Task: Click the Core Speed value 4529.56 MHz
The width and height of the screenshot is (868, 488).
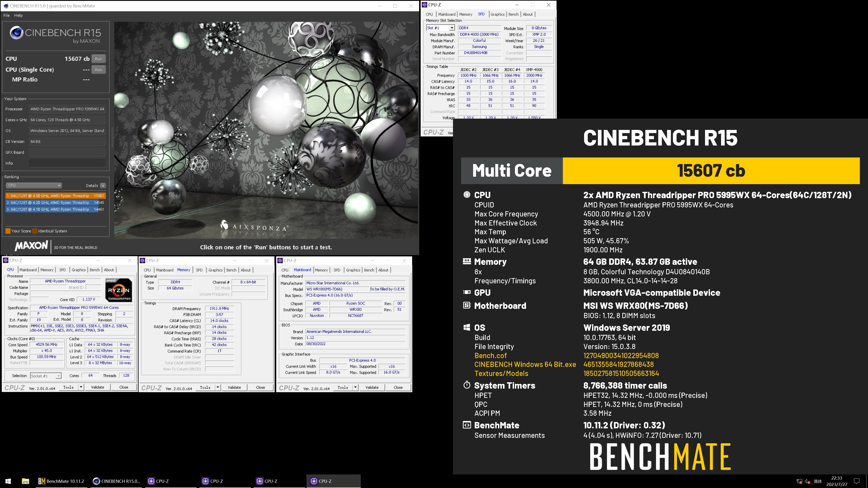Action: pos(47,345)
